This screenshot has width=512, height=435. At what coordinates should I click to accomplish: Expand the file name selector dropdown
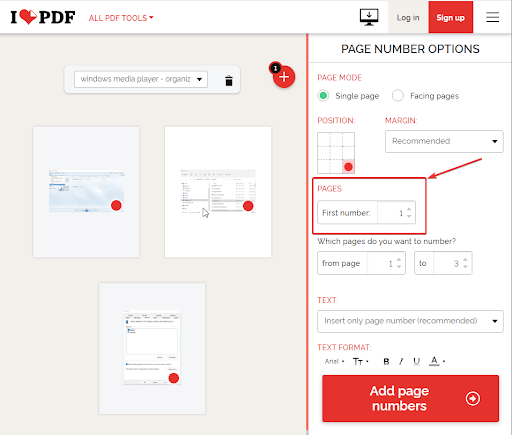141,79
